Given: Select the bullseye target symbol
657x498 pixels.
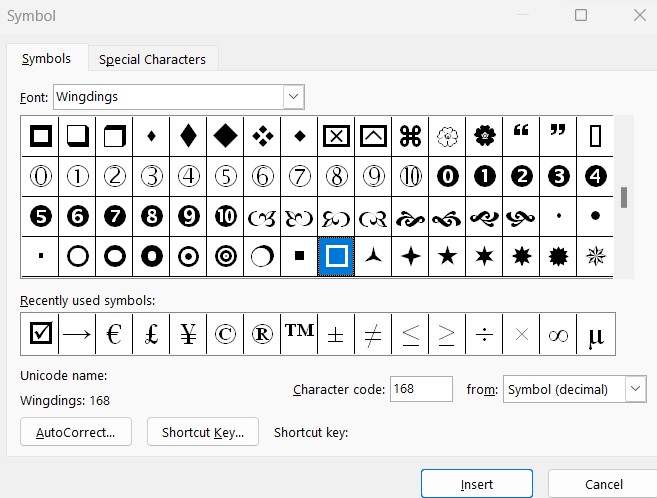Looking at the screenshot, I should tap(226, 256).
